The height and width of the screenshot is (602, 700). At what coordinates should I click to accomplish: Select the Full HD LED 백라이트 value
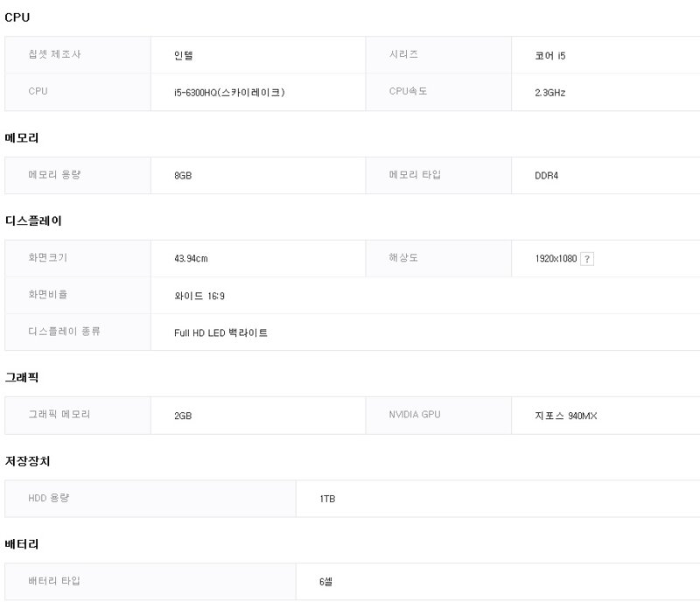coord(221,332)
